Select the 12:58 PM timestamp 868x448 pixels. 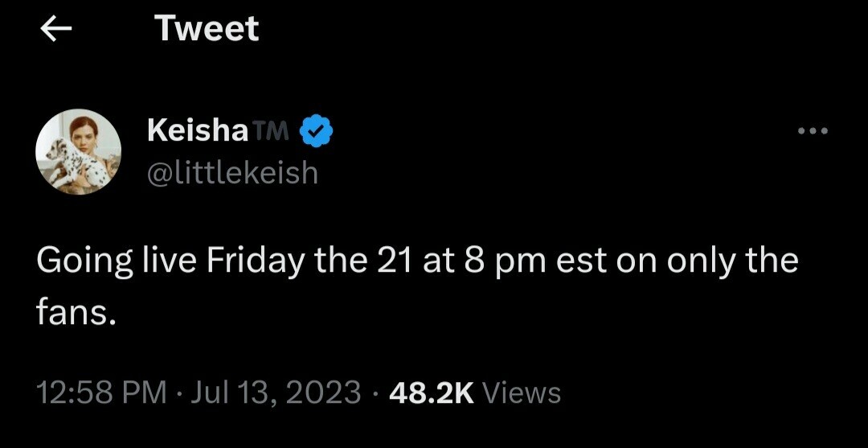coord(101,393)
